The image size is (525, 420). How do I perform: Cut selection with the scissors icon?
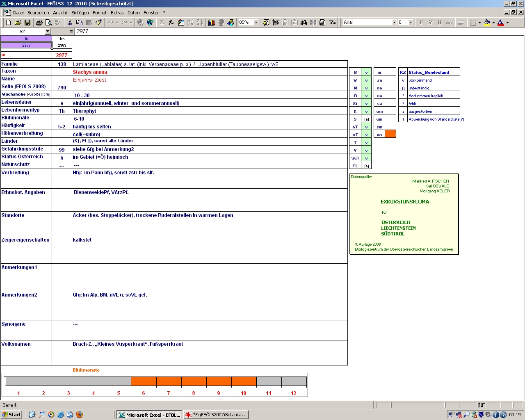(x=70, y=23)
